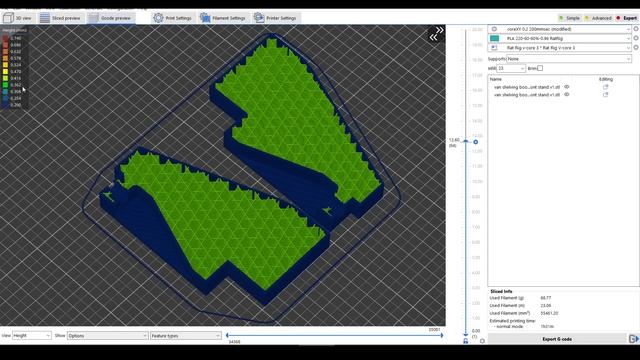Click the horizontal move slider left thumb
The height and width of the screenshot is (360, 640).
pos(227,336)
